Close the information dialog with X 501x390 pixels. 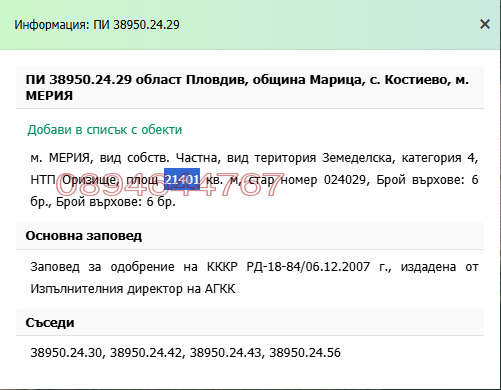click(x=485, y=24)
